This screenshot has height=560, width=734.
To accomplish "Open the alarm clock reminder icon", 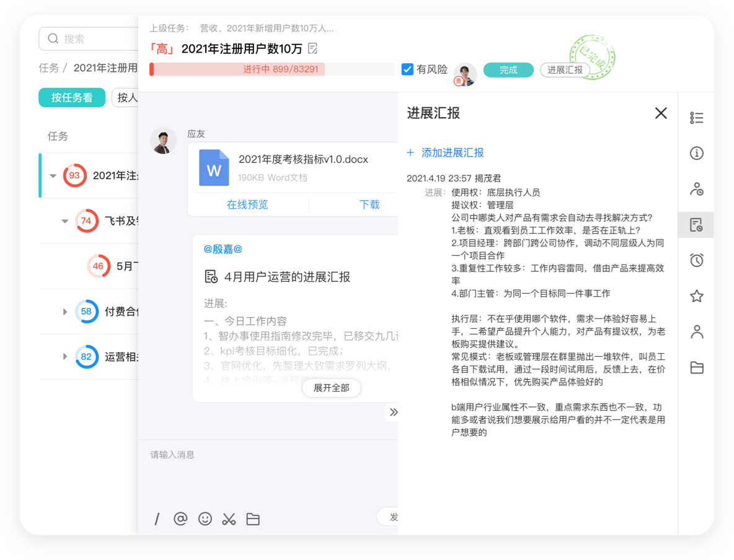I will (697, 260).
